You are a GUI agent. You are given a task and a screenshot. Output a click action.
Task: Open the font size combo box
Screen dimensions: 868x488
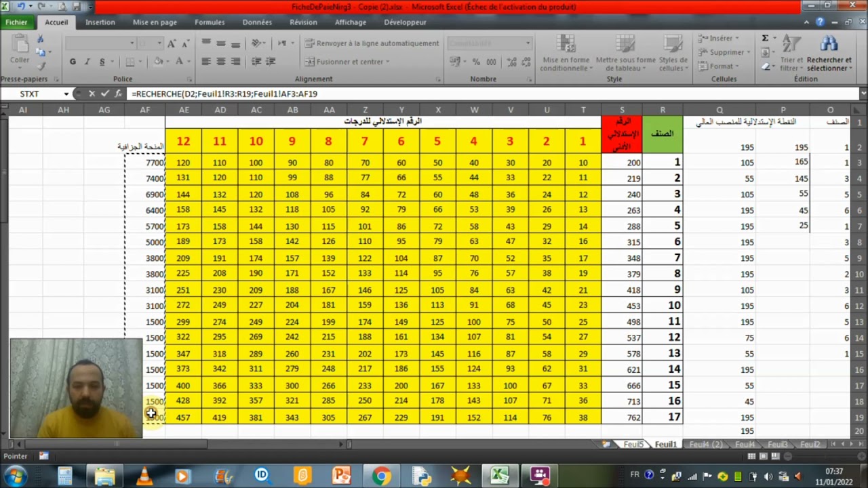151,43
